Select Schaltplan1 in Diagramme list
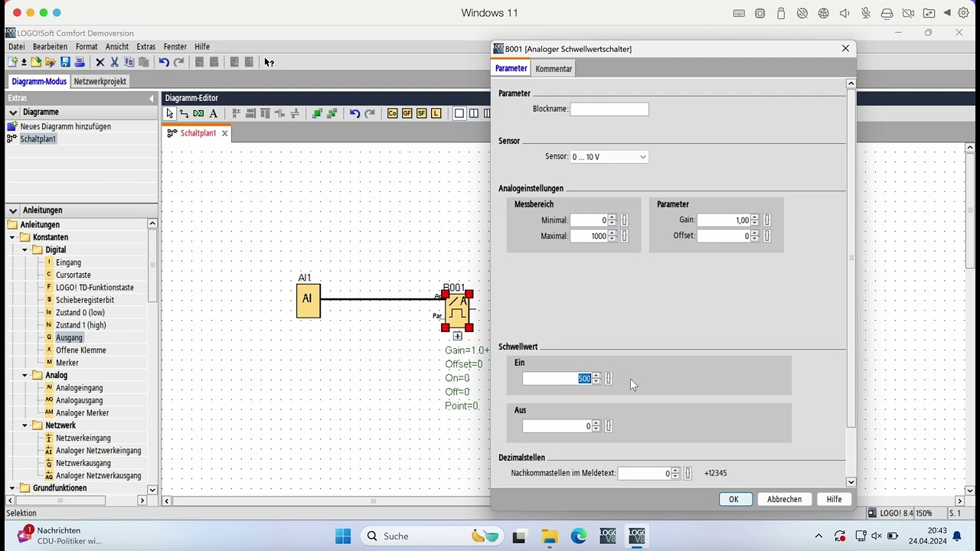Screen dimensions: 980x551 click(38, 139)
